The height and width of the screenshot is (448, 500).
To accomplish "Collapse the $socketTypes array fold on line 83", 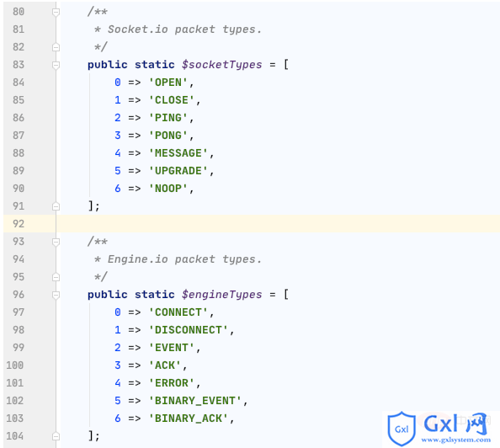I will 56,65.
